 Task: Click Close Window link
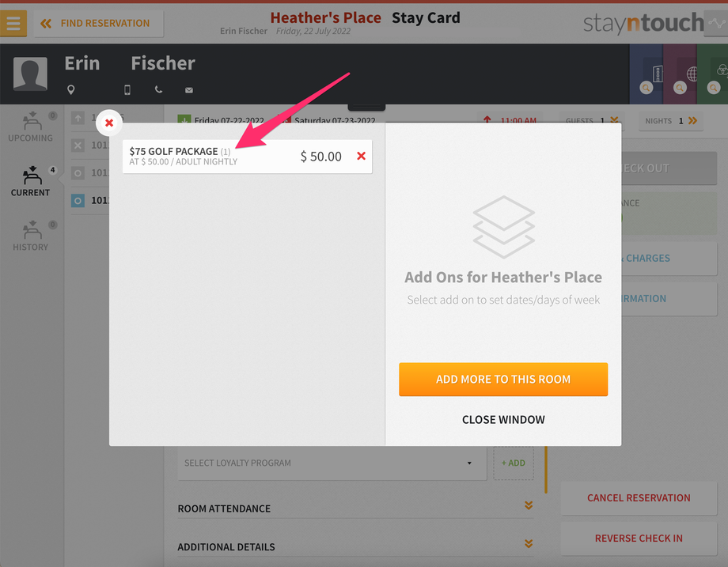point(503,419)
